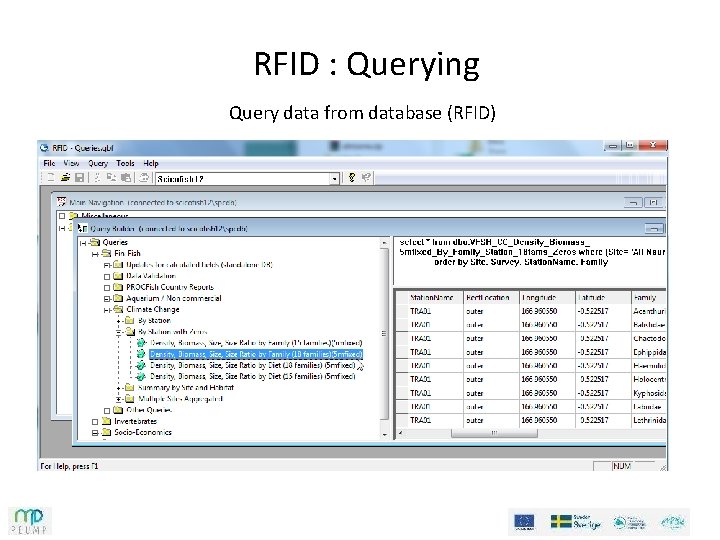Click the New file toolbar icon
The height and width of the screenshot is (540, 720).
click(51, 178)
